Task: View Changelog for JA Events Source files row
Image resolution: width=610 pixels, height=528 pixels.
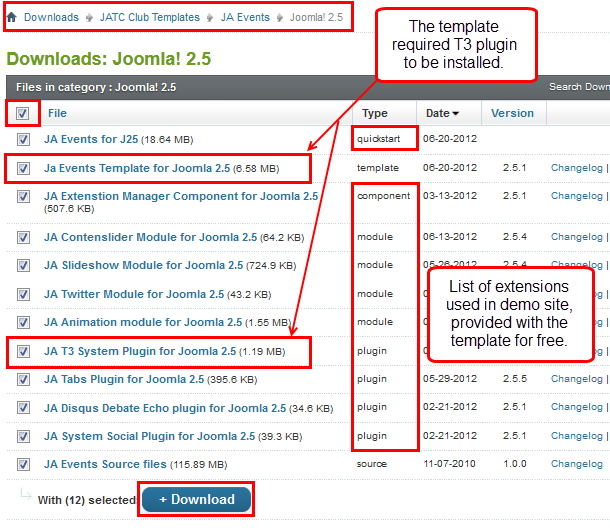Action: pyautogui.click(x=577, y=464)
